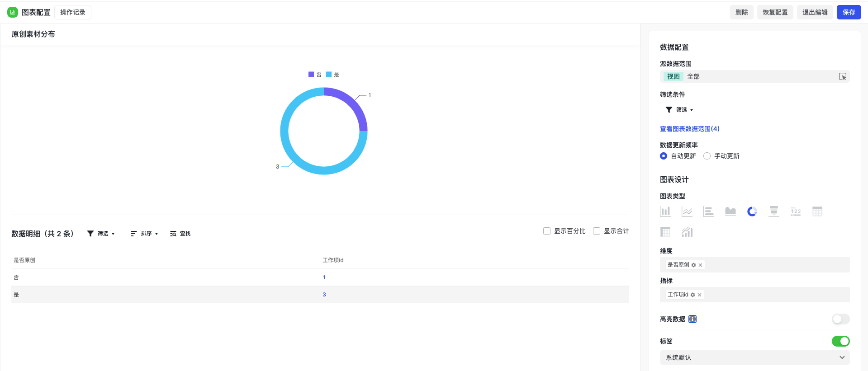Viewport: 868px width, 371px height.
Task: Pick the funnel chart type icon
Action: (773, 211)
